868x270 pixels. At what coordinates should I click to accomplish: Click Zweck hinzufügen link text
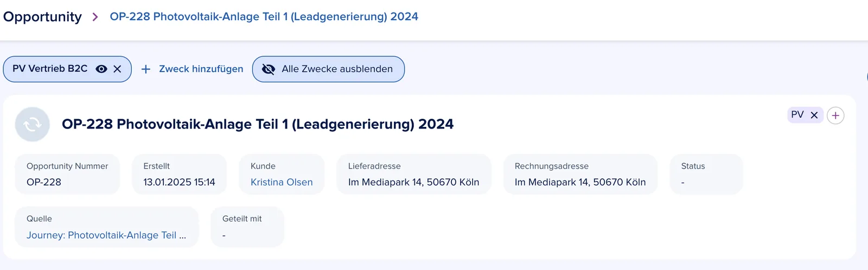point(201,69)
